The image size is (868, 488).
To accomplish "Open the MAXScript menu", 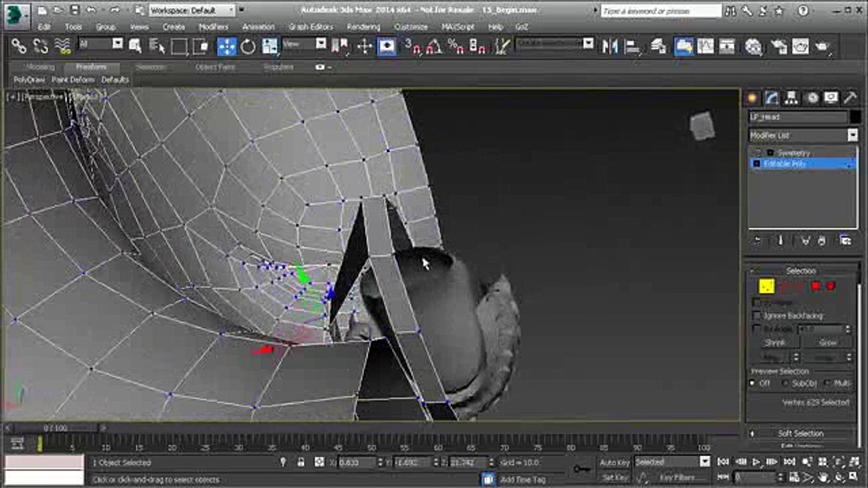I will [458, 27].
